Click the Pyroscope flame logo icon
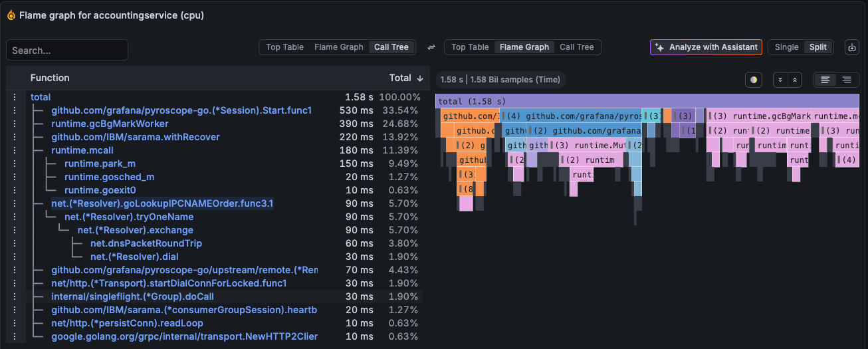Viewport: 868px width, 349px height. tap(11, 15)
